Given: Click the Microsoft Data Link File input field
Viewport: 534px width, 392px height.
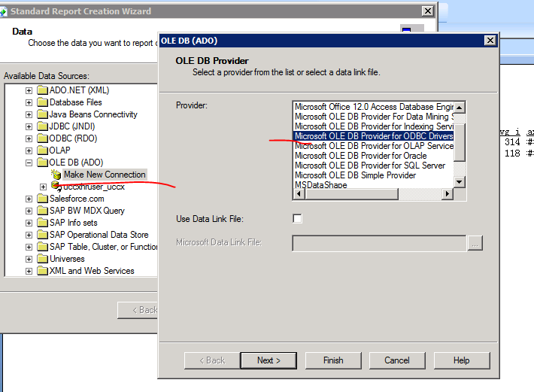Looking at the screenshot, I should 379,243.
